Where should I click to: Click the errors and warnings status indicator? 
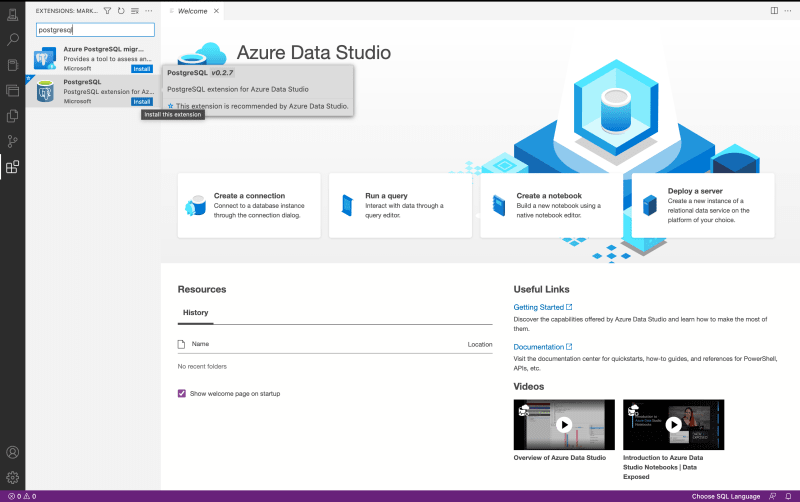(x=22, y=496)
